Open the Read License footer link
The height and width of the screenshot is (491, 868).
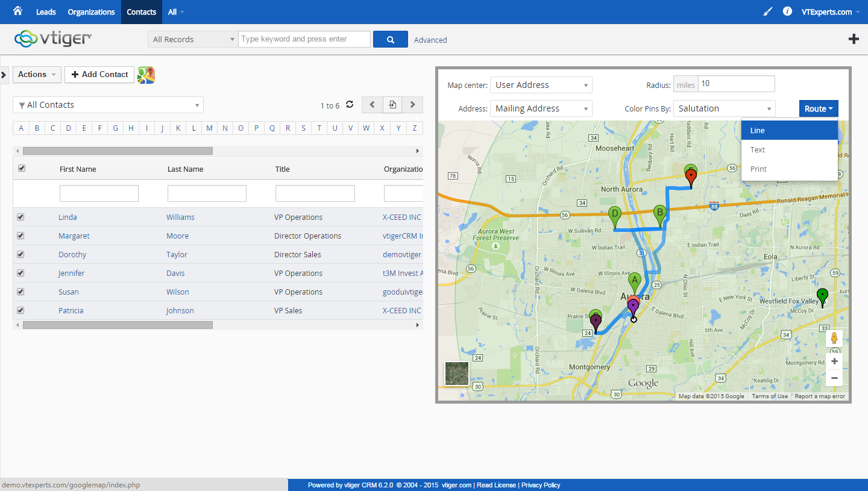coord(496,485)
